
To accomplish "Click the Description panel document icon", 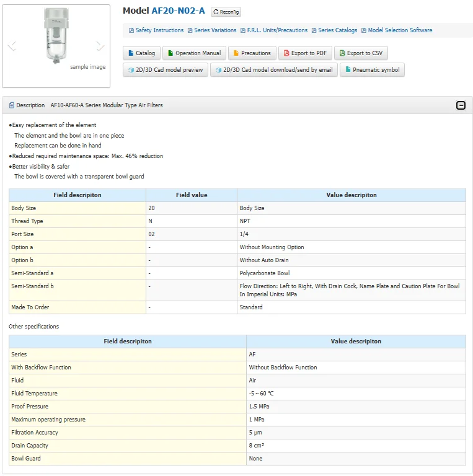I will (12, 105).
